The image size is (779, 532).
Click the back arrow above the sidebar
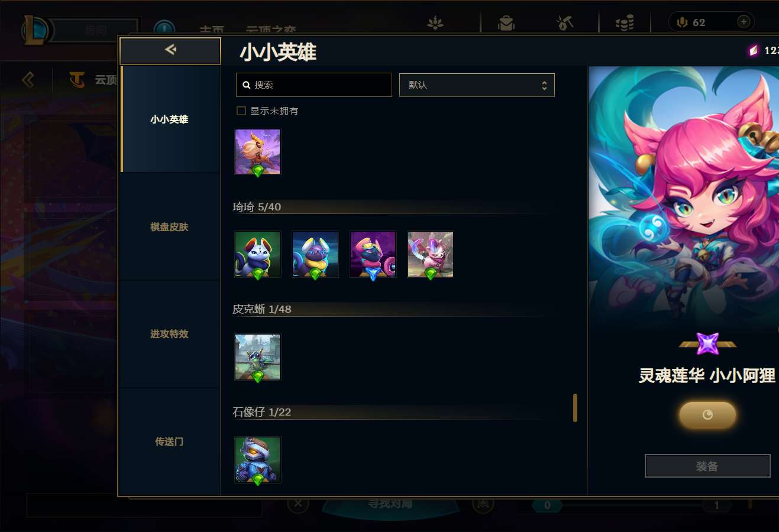[170, 50]
